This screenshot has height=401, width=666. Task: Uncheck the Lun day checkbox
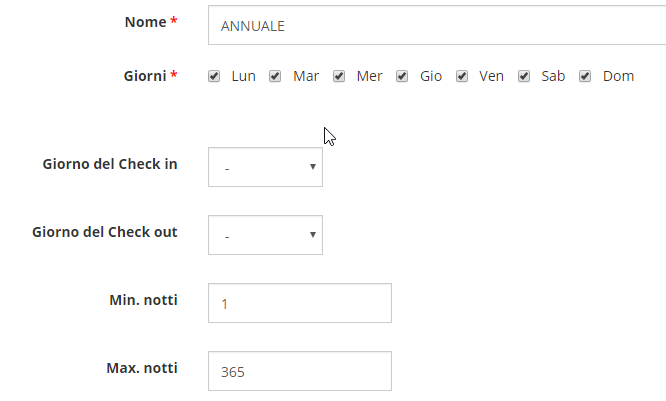pos(214,76)
